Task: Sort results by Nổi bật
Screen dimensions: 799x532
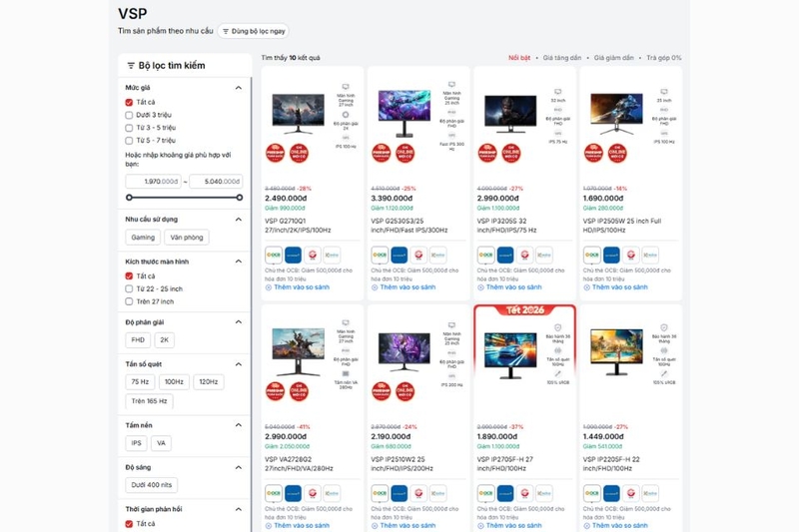Action: point(519,58)
